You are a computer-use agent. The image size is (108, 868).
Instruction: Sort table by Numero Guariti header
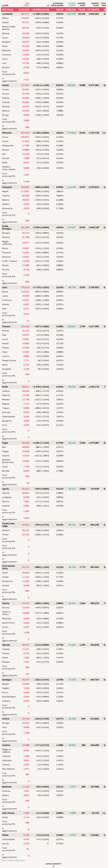[x=72, y=4]
